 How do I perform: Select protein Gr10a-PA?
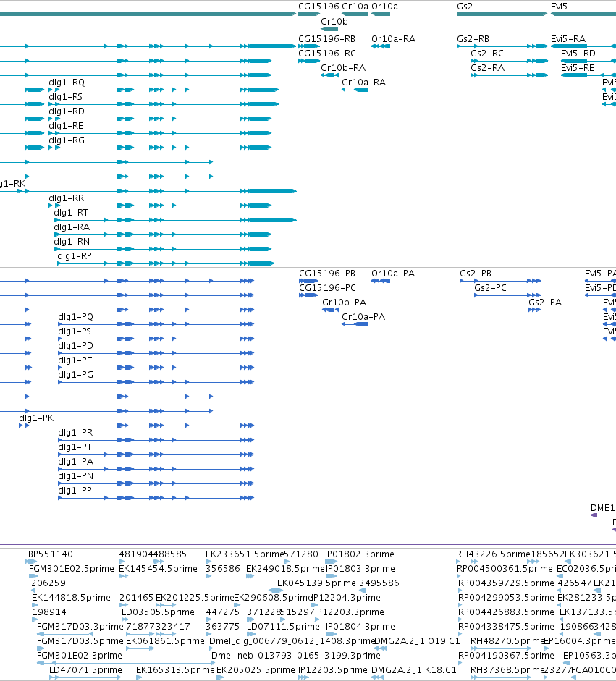pos(363,317)
